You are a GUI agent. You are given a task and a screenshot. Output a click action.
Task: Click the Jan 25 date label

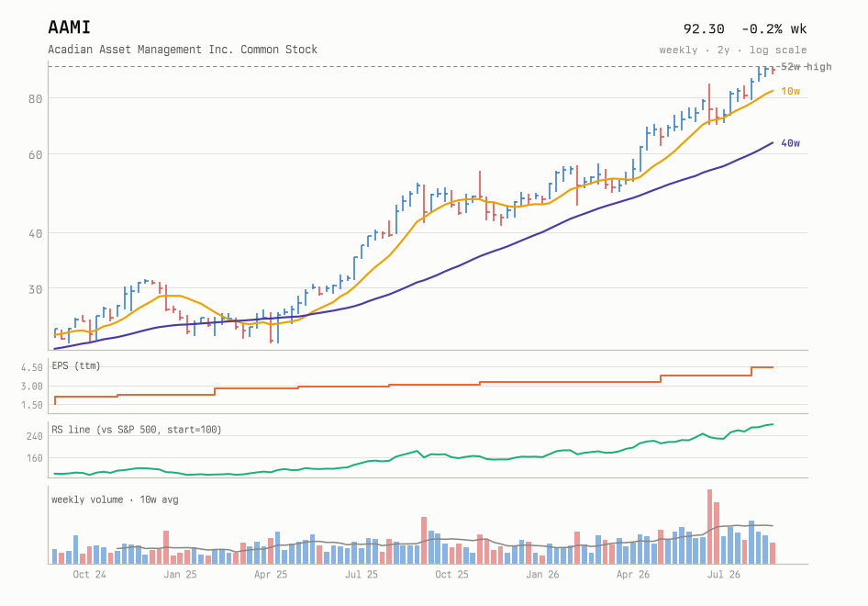[180, 575]
